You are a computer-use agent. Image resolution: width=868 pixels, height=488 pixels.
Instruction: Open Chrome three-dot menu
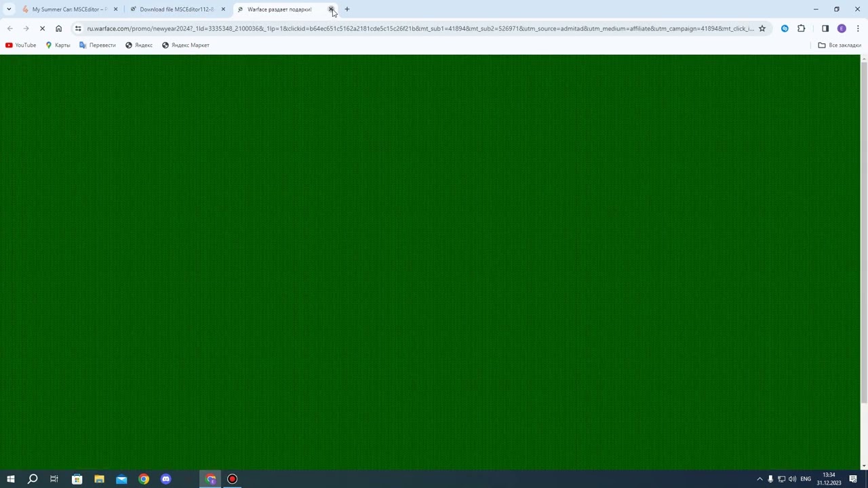coord(858,28)
